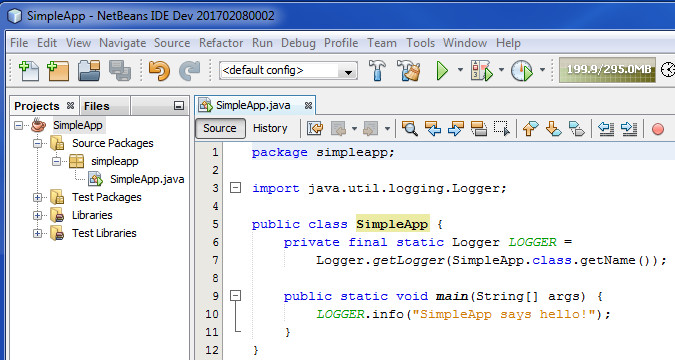Open the Profile Project dropdown arrow
The height and width of the screenshot is (360, 675).
click(x=542, y=70)
